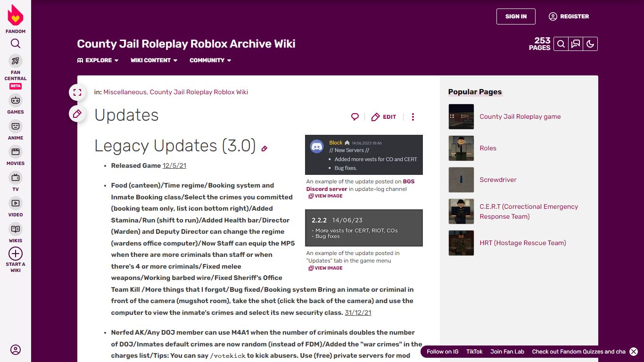Click the Sign In button
The width and height of the screenshot is (644, 362).
pos(516,16)
